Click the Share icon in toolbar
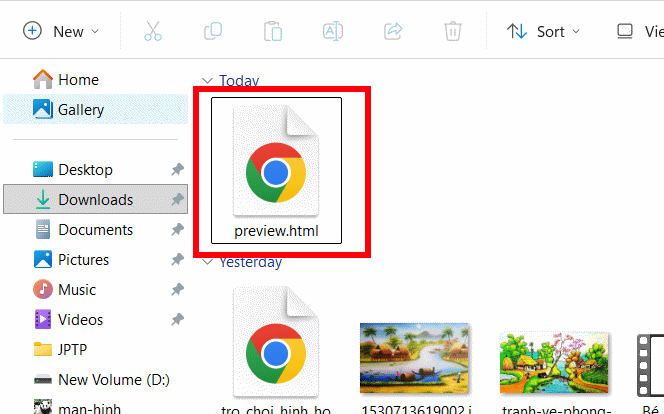664x414 pixels. (x=393, y=31)
